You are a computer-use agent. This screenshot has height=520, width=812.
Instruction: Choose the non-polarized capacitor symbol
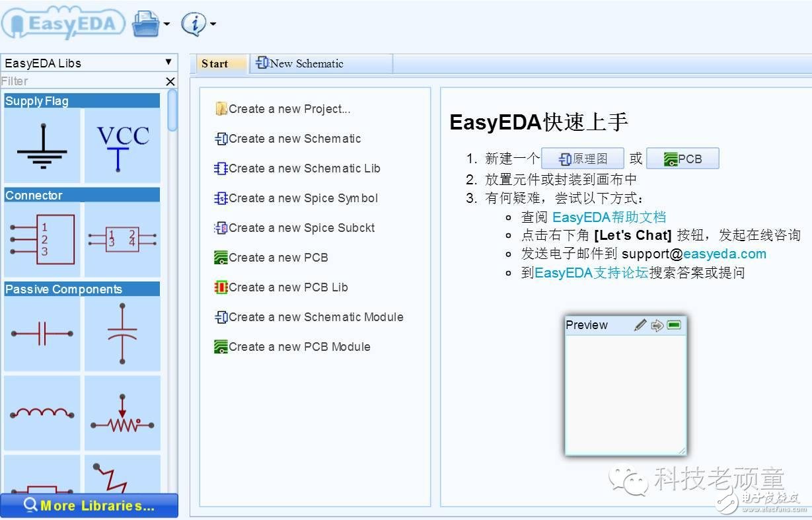tap(42, 334)
